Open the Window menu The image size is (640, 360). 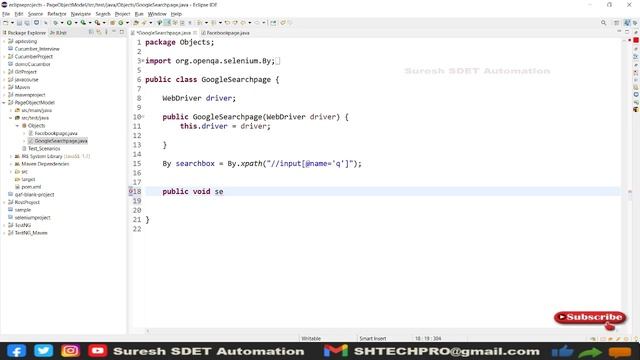tap(157, 14)
